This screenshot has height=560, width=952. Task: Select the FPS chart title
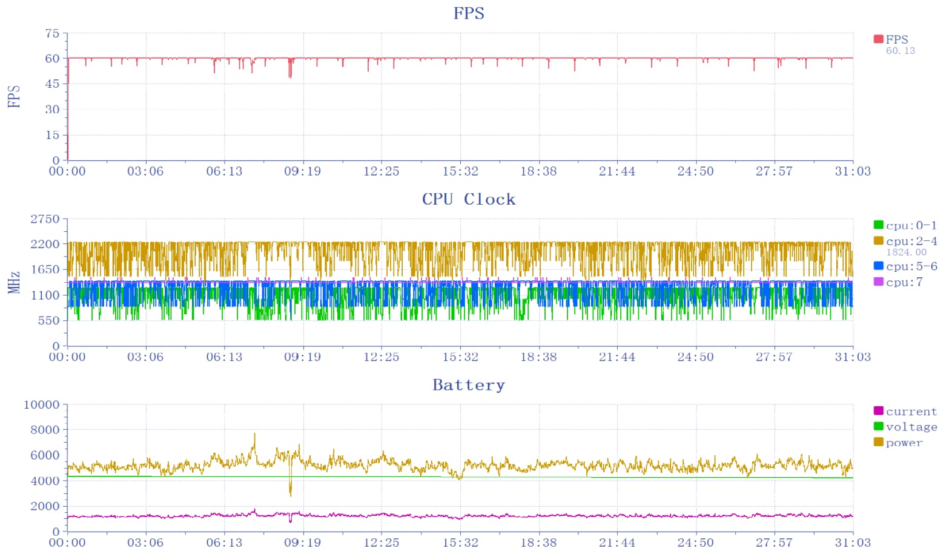click(x=469, y=13)
